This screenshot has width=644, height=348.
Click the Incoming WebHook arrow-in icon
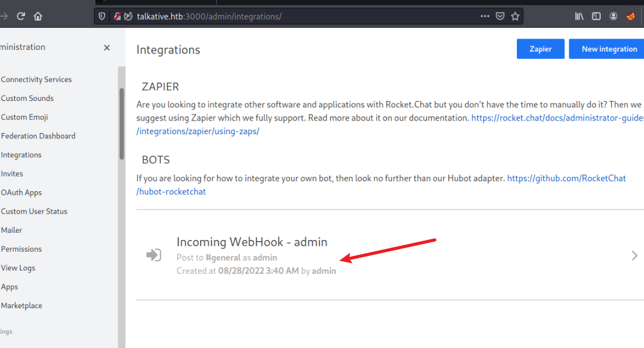coord(154,255)
